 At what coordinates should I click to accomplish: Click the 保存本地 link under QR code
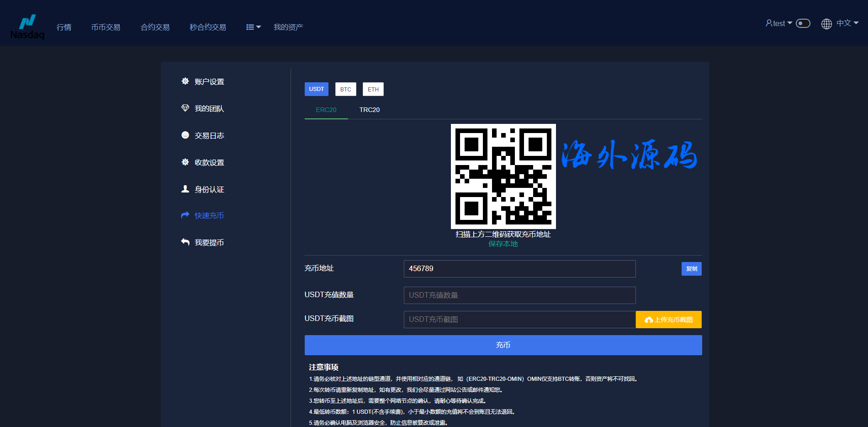click(503, 244)
